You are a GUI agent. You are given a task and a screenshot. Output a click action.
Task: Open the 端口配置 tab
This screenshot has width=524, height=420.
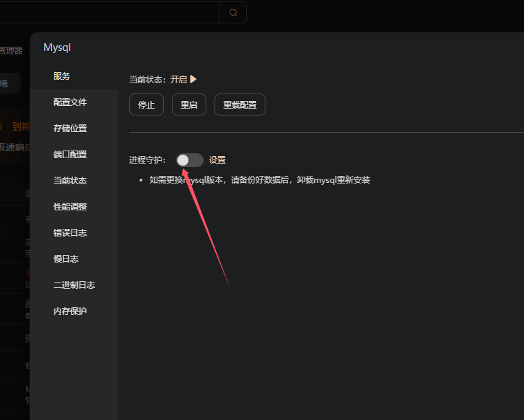click(x=74, y=155)
